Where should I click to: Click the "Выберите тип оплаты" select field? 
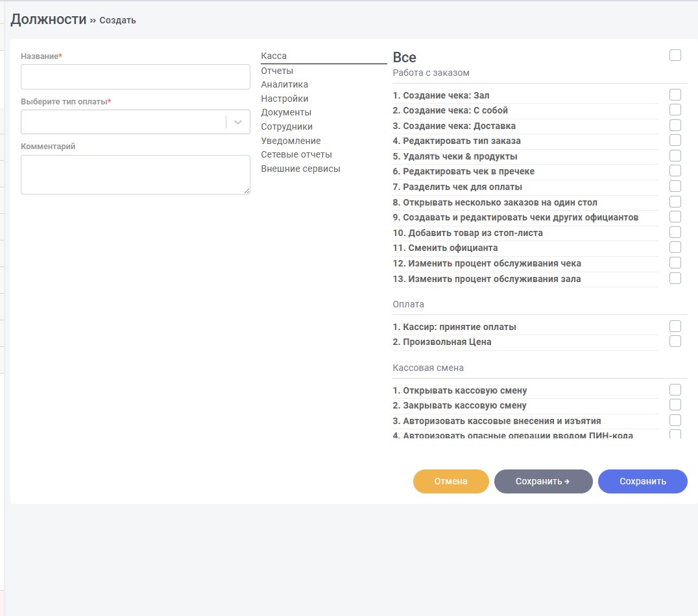click(136, 122)
